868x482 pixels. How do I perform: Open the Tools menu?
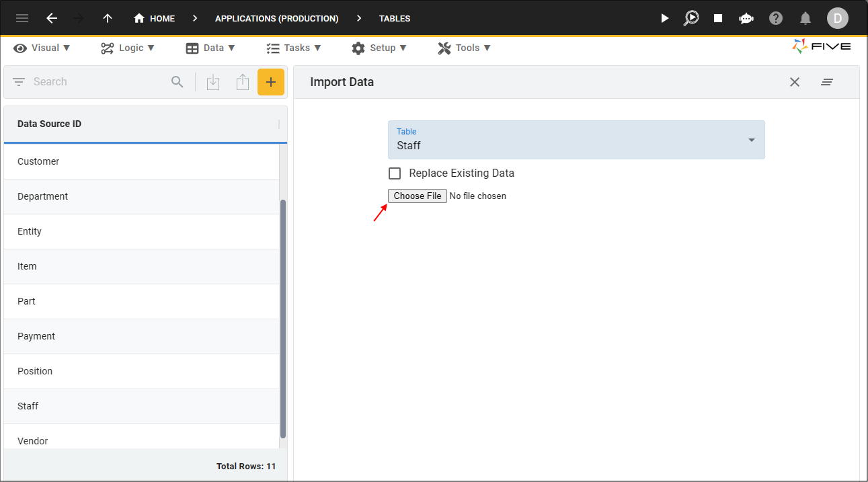(x=464, y=48)
